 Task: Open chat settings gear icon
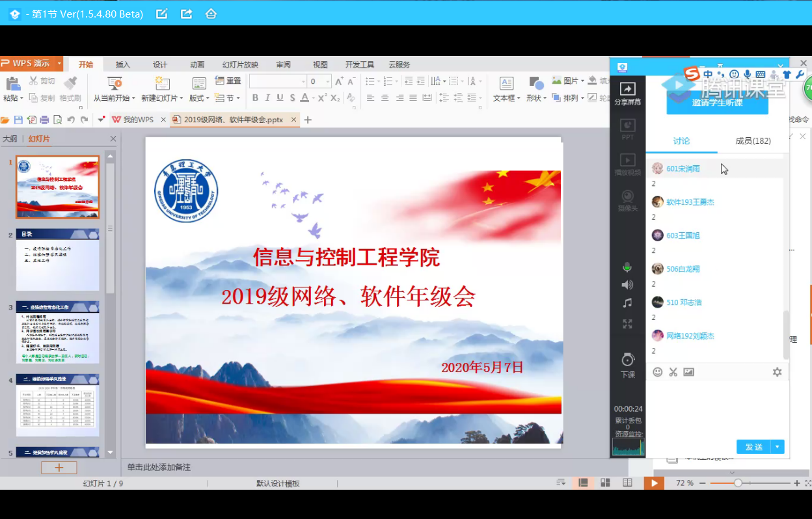[x=777, y=372]
